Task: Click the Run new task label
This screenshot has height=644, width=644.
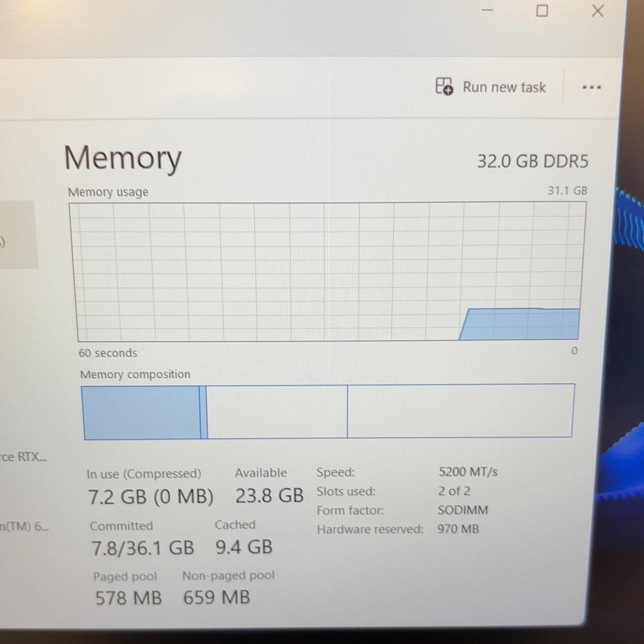Action: [504, 87]
